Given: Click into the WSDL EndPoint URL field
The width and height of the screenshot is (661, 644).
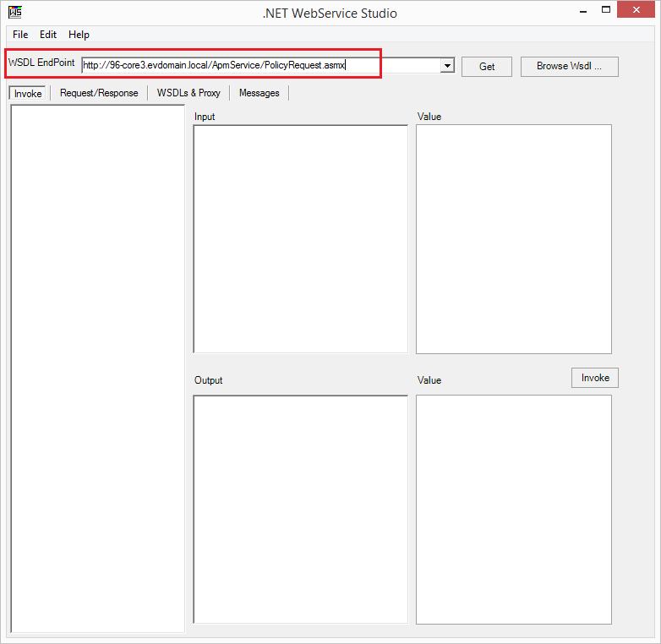Looking at the screenshot, I should pos(254,65).
